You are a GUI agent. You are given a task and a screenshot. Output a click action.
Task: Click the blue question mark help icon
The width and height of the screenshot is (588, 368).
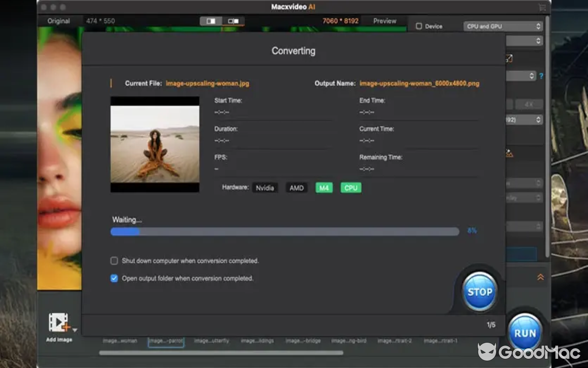tap(541, 76)
